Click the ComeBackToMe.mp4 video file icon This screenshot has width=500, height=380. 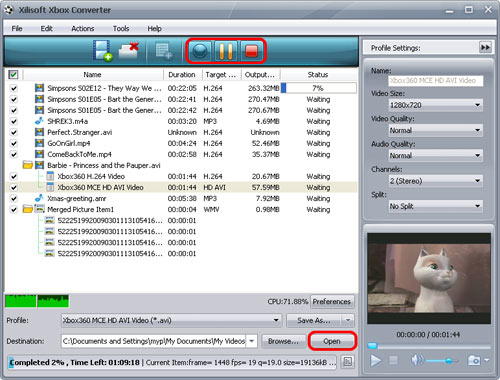point(39,154)
